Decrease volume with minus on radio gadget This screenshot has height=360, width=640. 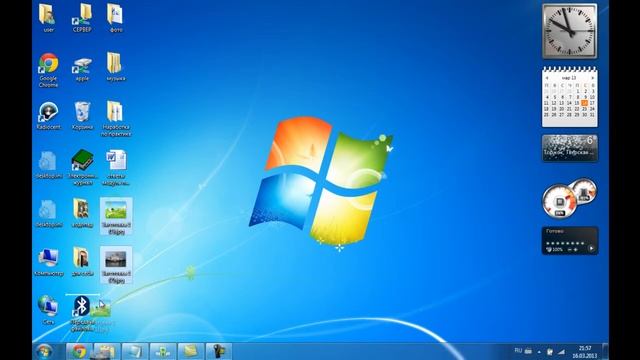click(569, 249)
